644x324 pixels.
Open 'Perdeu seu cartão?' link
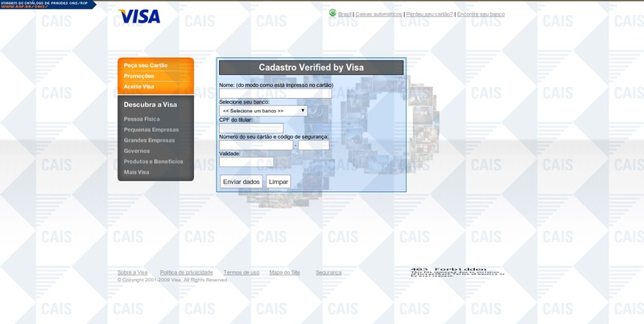tap(430, 14)
